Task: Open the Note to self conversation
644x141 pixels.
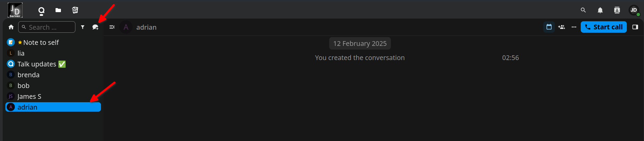Action: pos(53,43)
